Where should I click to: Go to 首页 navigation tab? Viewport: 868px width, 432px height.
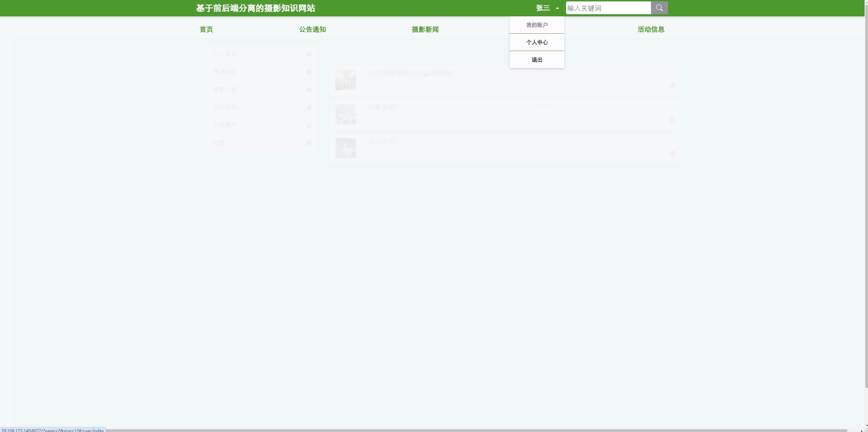click(x=206, y=29)
